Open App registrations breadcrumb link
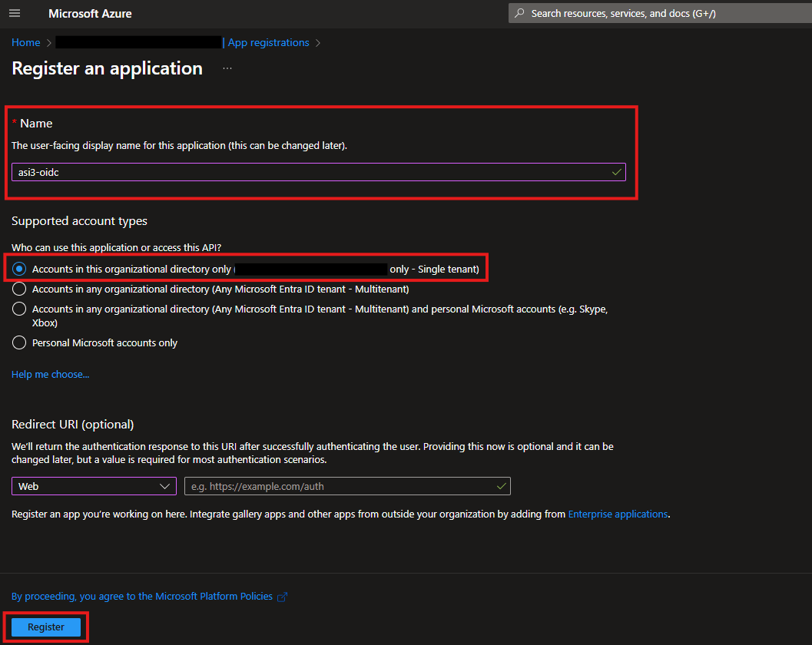The height and width of the screenshot is (645, 812). coord(268,42)
